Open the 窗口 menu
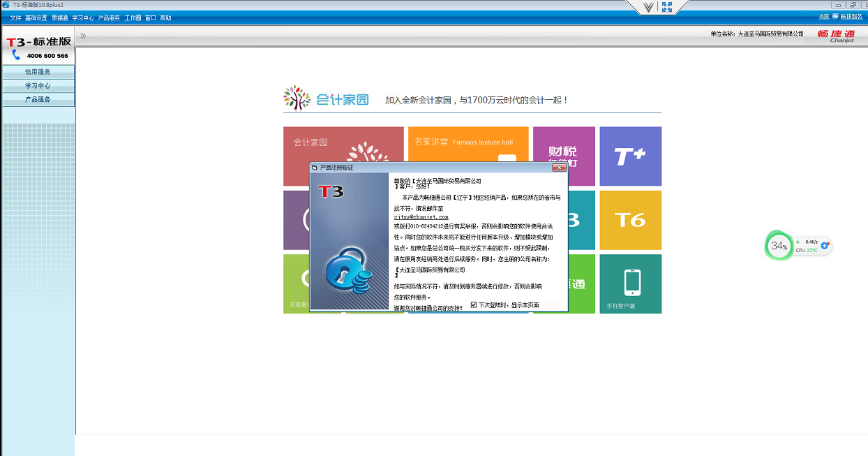Image resolution: width=868 pixels, height=456 pixels. click(151, 17)
